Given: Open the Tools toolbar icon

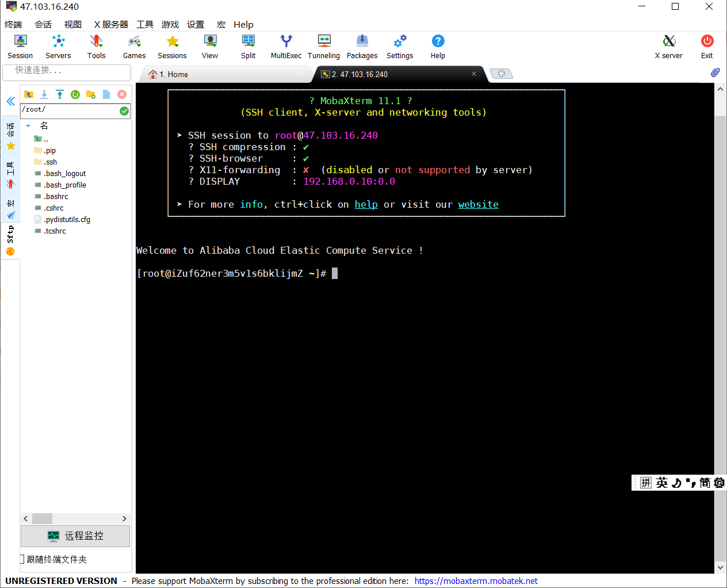Looking at the screenshot, I should click(x=96, y=47).
